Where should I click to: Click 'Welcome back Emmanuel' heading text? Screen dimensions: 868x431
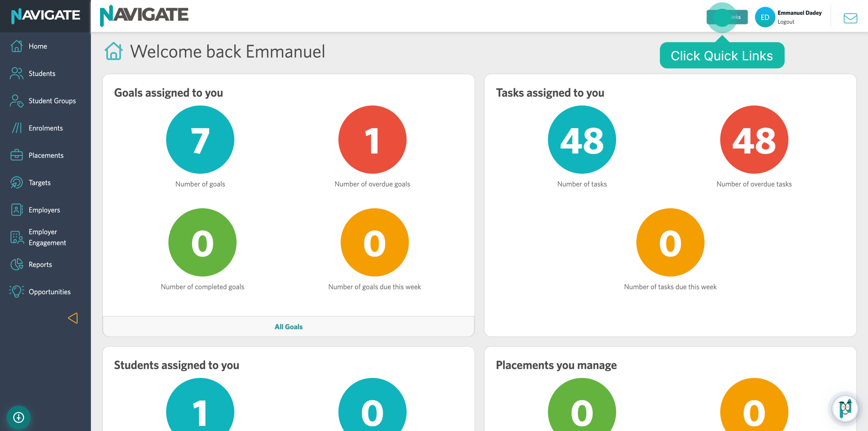coord(228,51)
